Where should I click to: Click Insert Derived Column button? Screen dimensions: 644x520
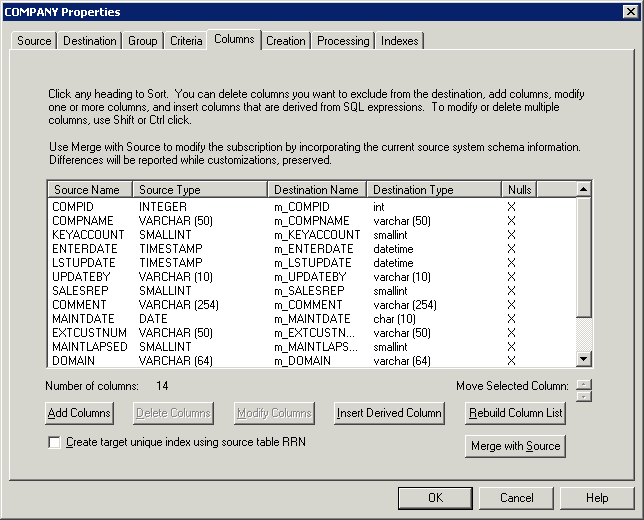[x=389, y=413]
